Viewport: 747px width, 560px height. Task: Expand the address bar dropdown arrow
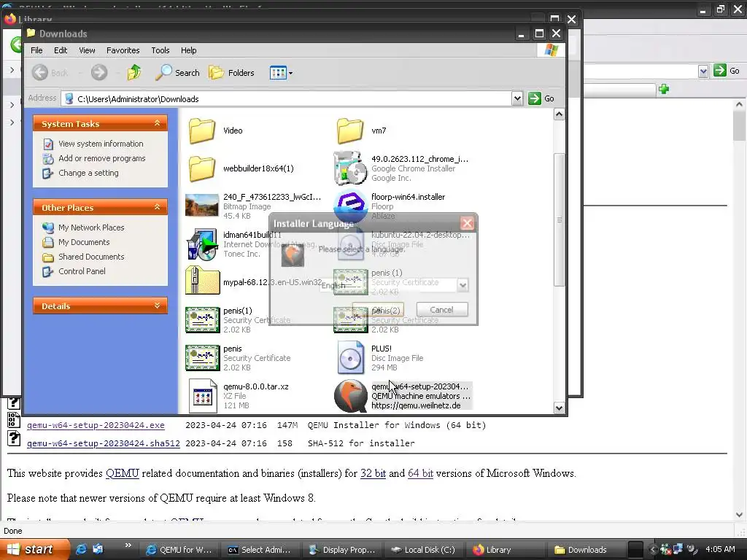click(517, 98)
